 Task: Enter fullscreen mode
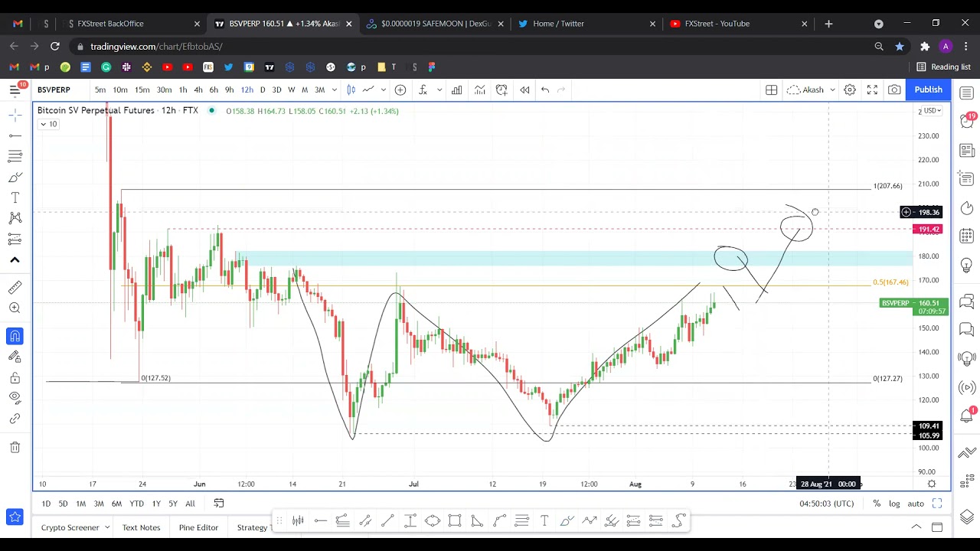pyautogui.click(x=872, y=90)
